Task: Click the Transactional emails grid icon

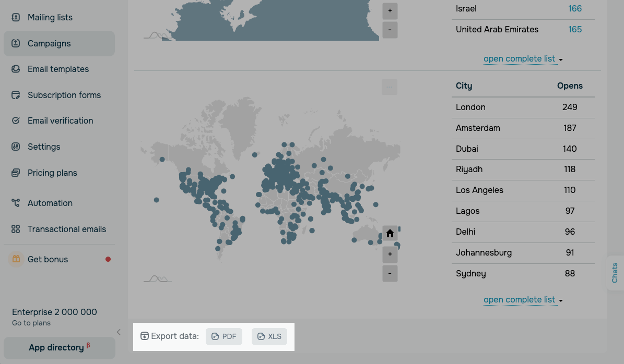Action: pyautogui.click(x=16, y=229)
